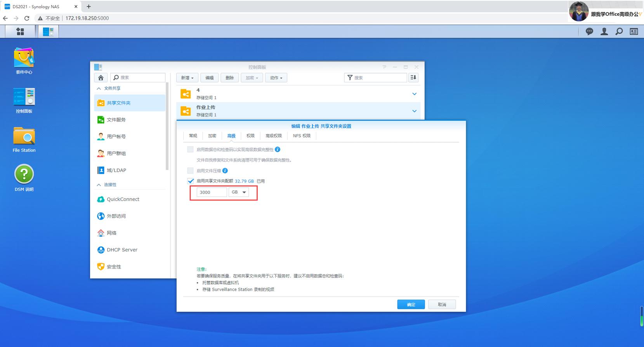Select 共享文件夹 in the sidebar
The height and width of the screenshot is (347, 644).
coord(130,103)
